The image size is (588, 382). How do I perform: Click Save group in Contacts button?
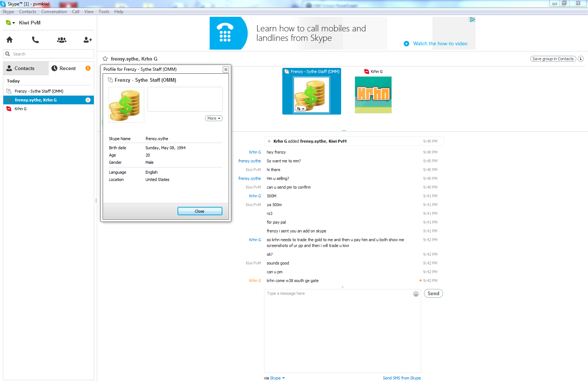(x=553, y=59)
